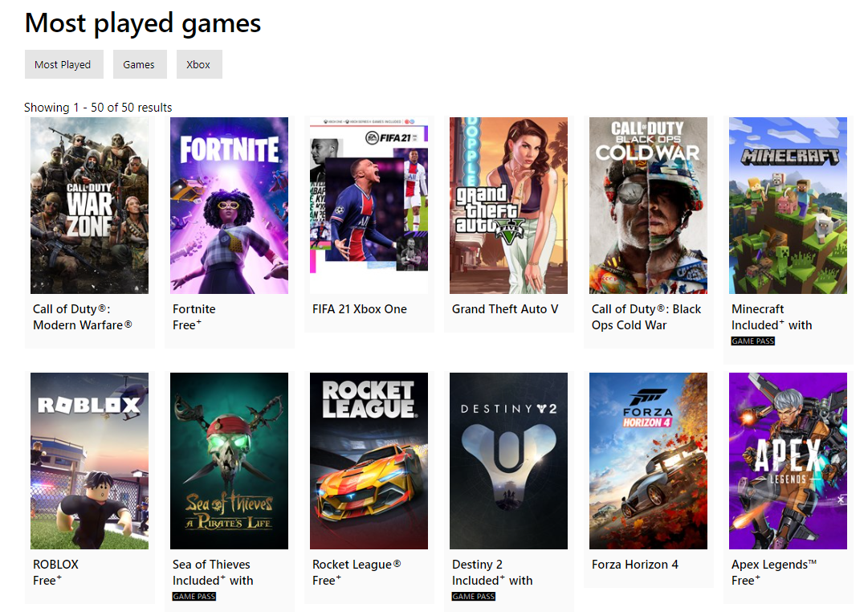Select the Destiny 2 cover thumbnail

tap(508, 461)
